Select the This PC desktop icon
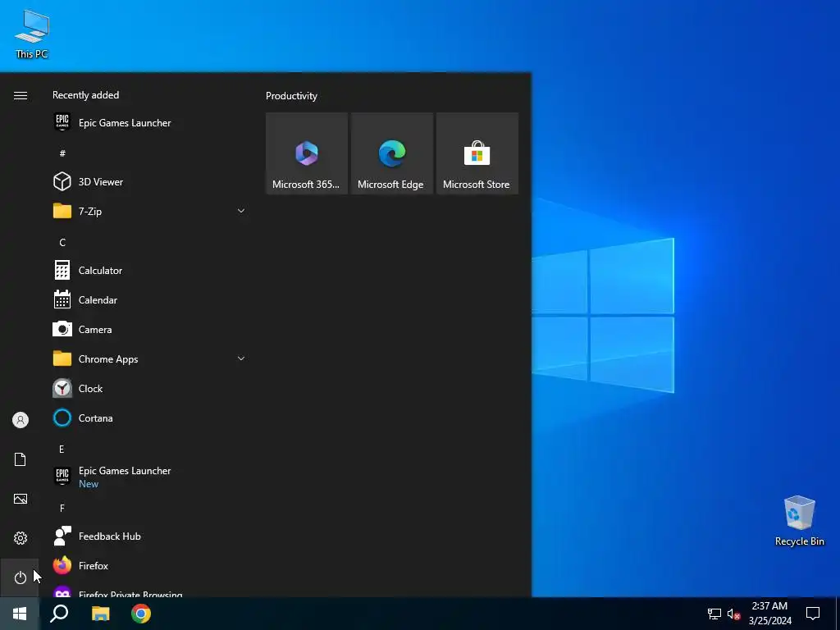This screenshot has height=630, width=840. pos(32,34)
